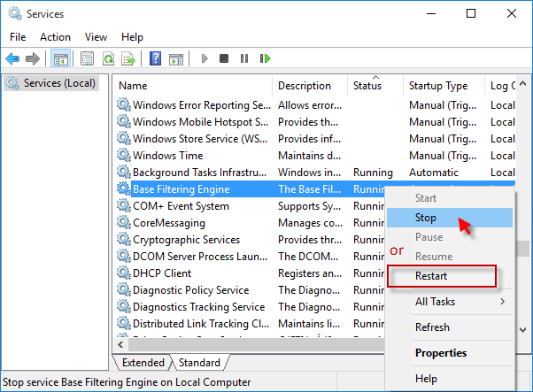Toggle Show/Hide Console Tree icon

point(61,58)
